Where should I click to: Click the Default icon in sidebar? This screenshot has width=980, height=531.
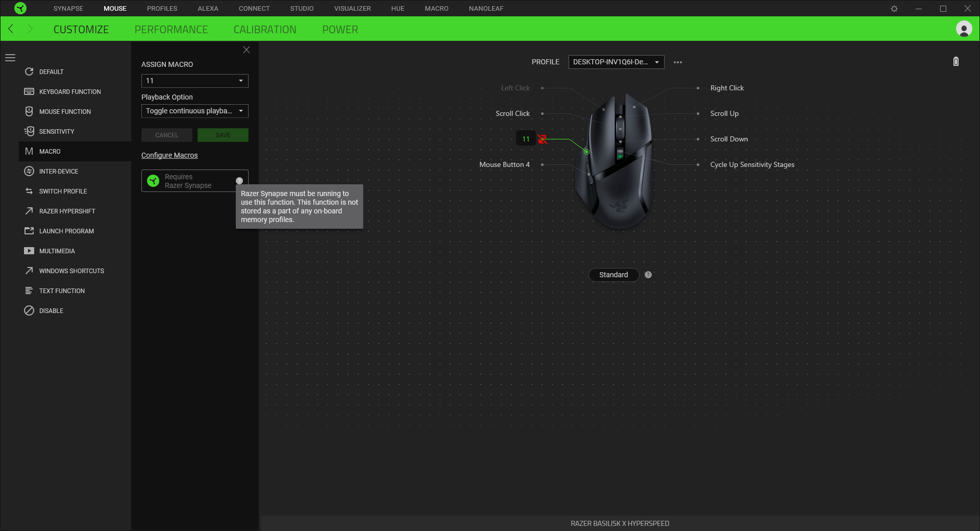[29, 71]
